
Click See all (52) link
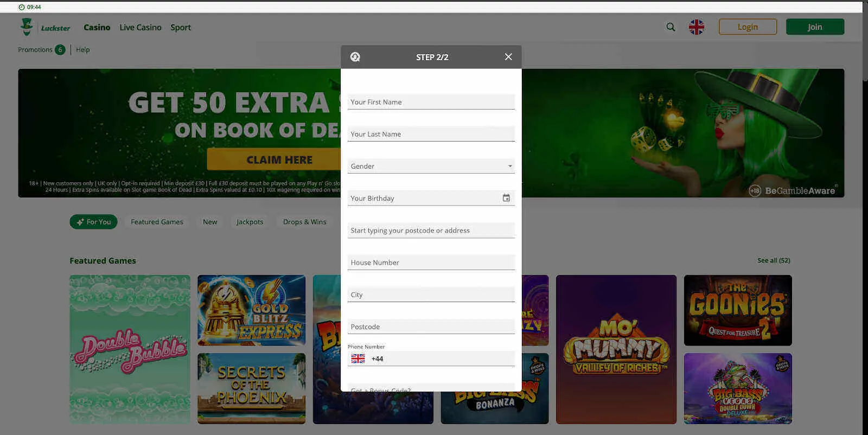pyautogui.click(x=774, y=260)
